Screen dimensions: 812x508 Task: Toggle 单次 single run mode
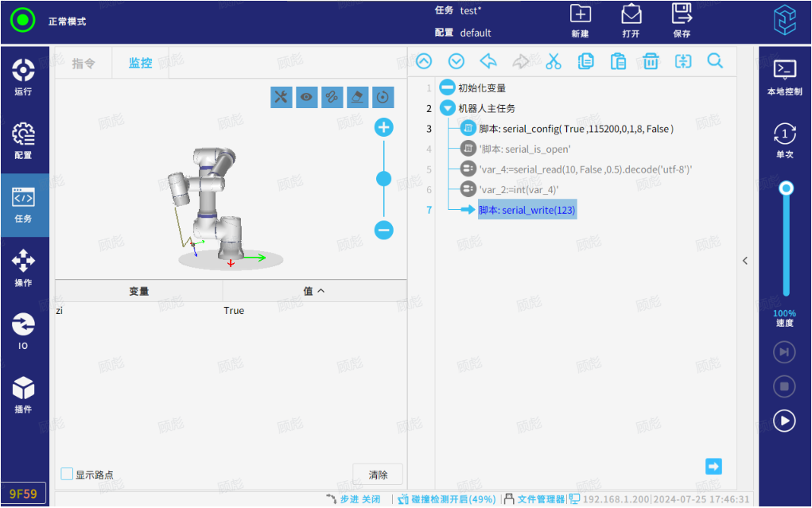pos(784,140)
